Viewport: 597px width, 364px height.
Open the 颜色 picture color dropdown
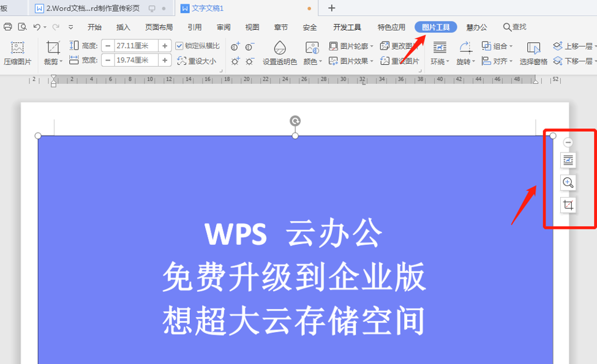[313, 53]
